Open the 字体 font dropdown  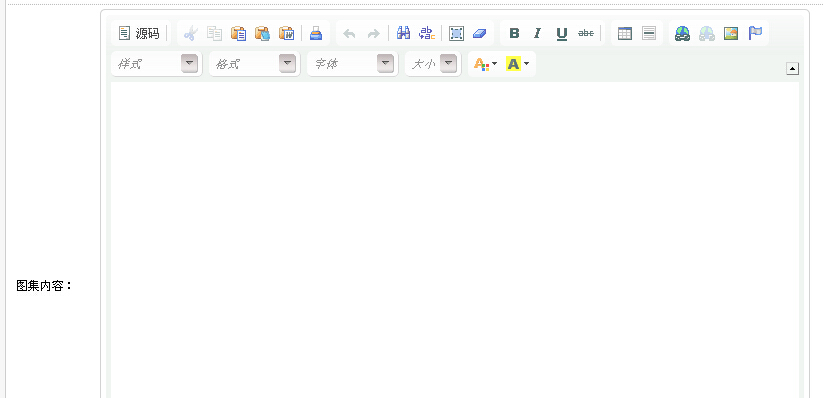(353, 64)
